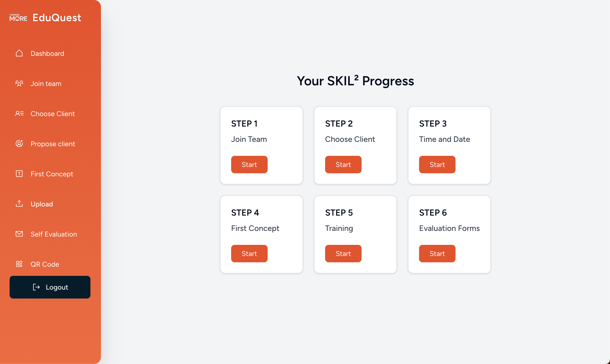
Task: Start Step 4 First Concept
Action: click(x=249, y=254)
